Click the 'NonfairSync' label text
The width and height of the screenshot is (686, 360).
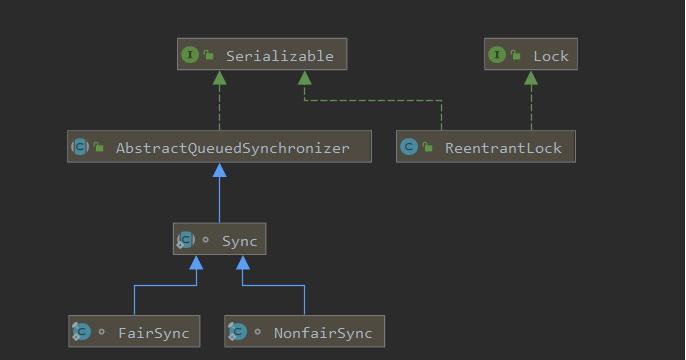[323, 333]
